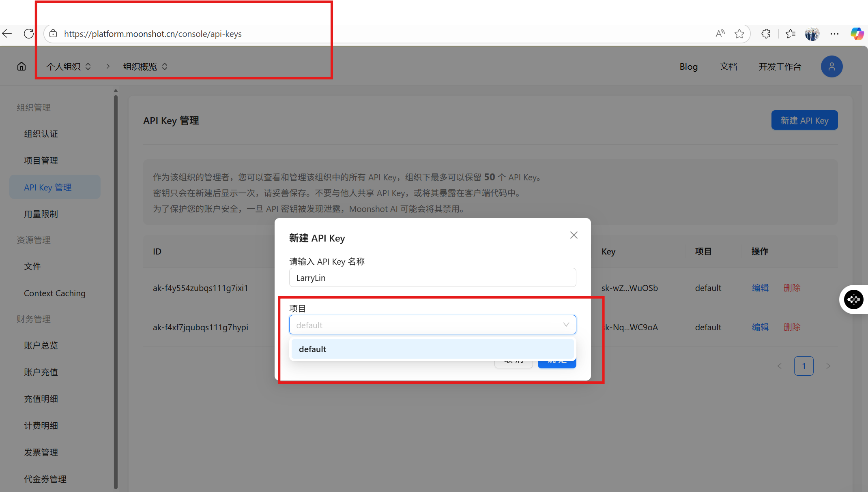Open the browser extensions icon
The height and width of the screenshot is (492, 868).
pyautogui.click(x=766, y=34)
